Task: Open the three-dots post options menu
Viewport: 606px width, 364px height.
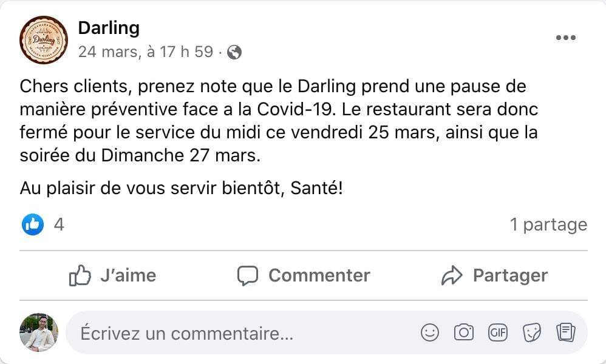Action: tap(565, 38)
